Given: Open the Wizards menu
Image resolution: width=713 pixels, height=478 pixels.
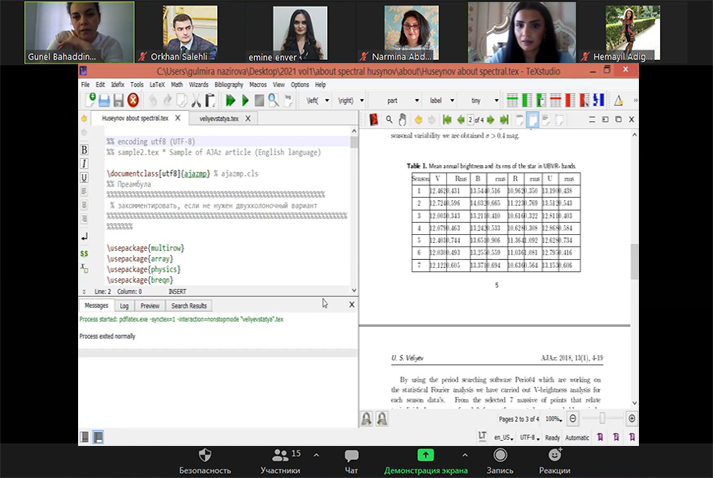Looking at the screenshot, I should click(198, 85).
